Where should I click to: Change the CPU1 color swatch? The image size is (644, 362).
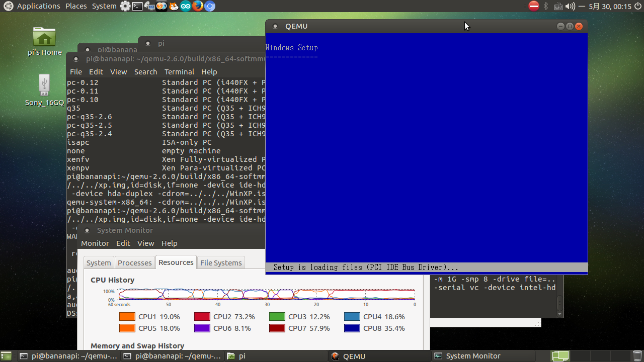point(127,317)
